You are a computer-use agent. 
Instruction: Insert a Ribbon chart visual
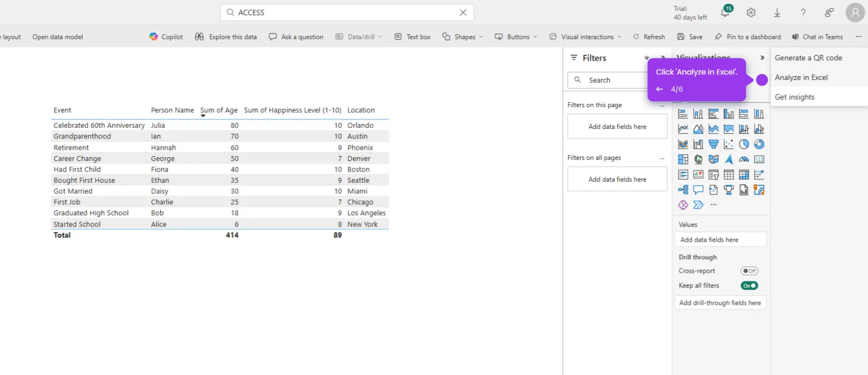tap(683, 144)
